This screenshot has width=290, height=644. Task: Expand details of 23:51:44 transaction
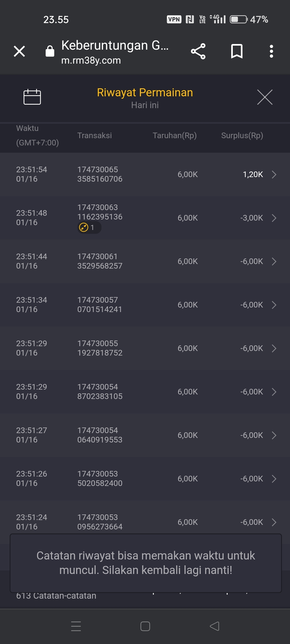tap(274, 261)
